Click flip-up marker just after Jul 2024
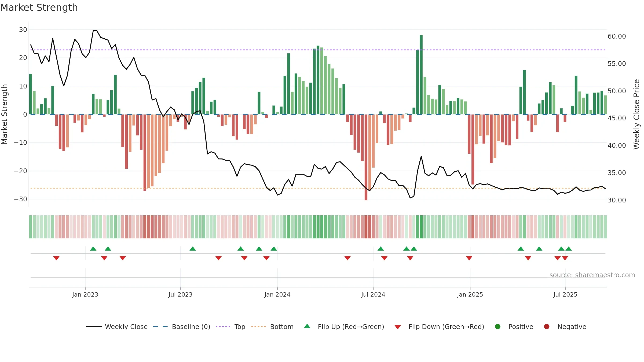Viewport: 644px width, 362px height. tap(380, 249)
